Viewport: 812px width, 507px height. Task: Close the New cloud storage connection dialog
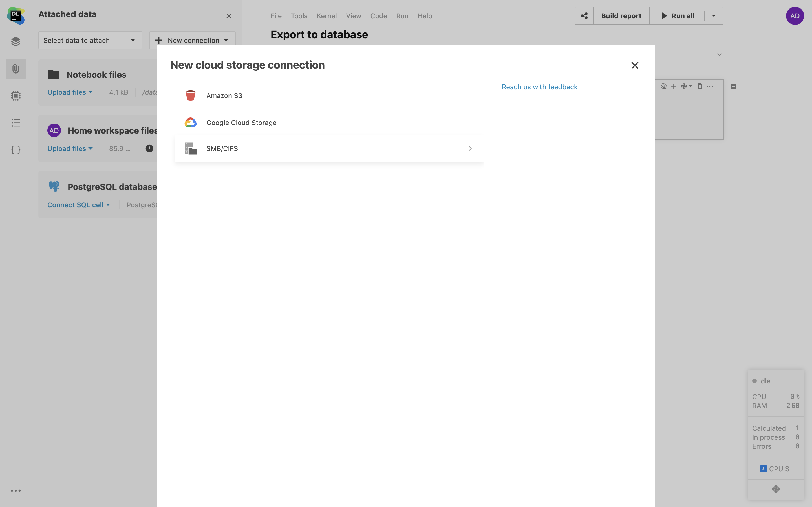634,65
